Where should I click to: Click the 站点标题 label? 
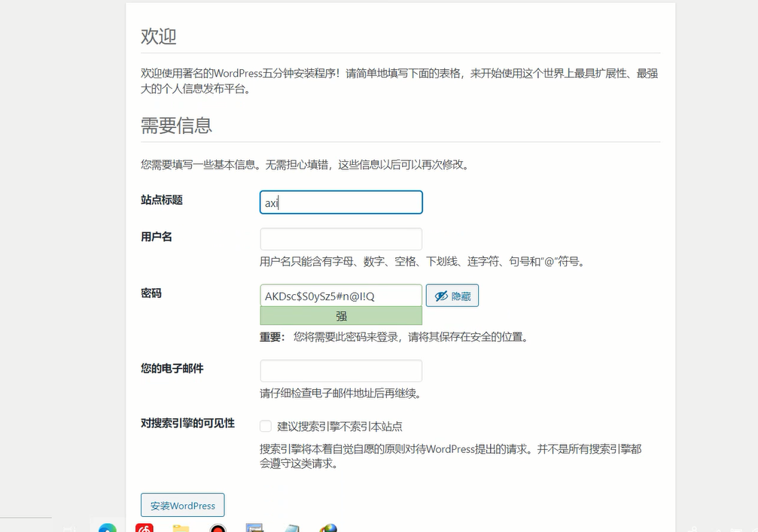[x=162, y=200]
